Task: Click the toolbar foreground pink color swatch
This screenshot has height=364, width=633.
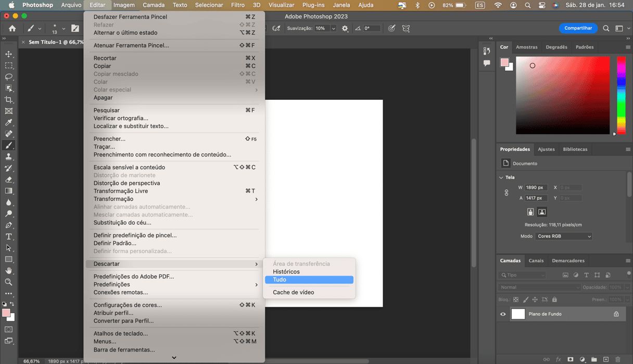Action: click(6, 313)
